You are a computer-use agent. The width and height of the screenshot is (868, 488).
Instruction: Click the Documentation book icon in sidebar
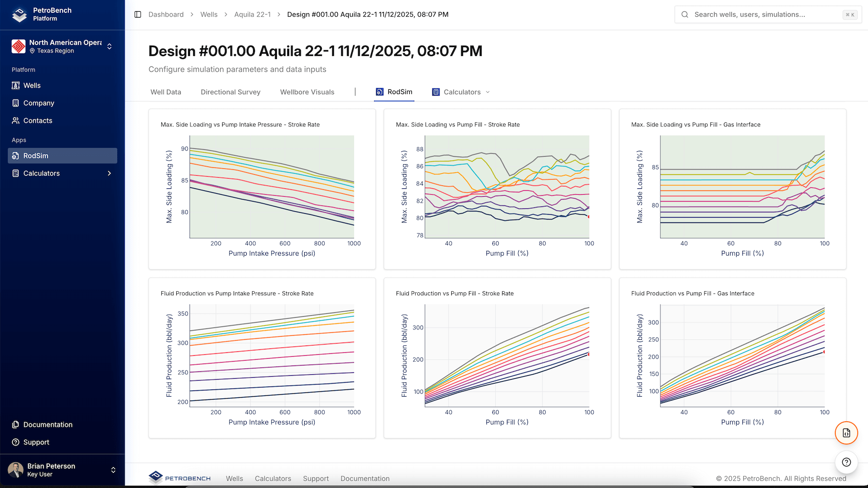[x=16, y=424]
